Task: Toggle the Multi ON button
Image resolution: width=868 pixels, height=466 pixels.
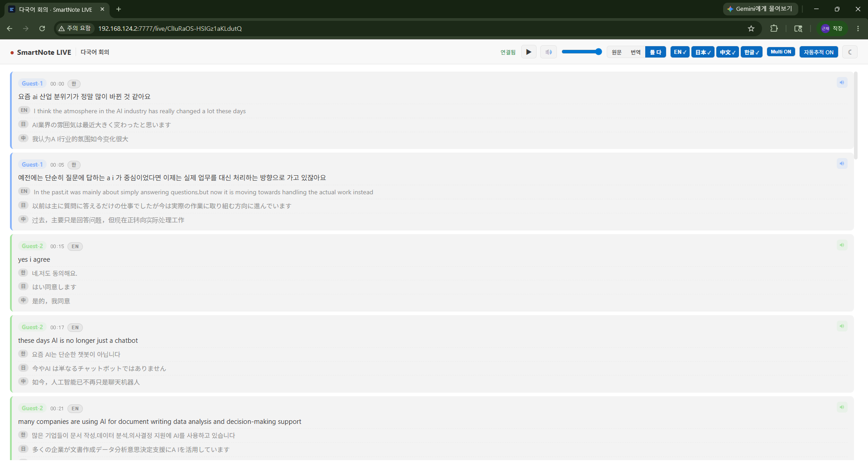Action: [781, 52]
